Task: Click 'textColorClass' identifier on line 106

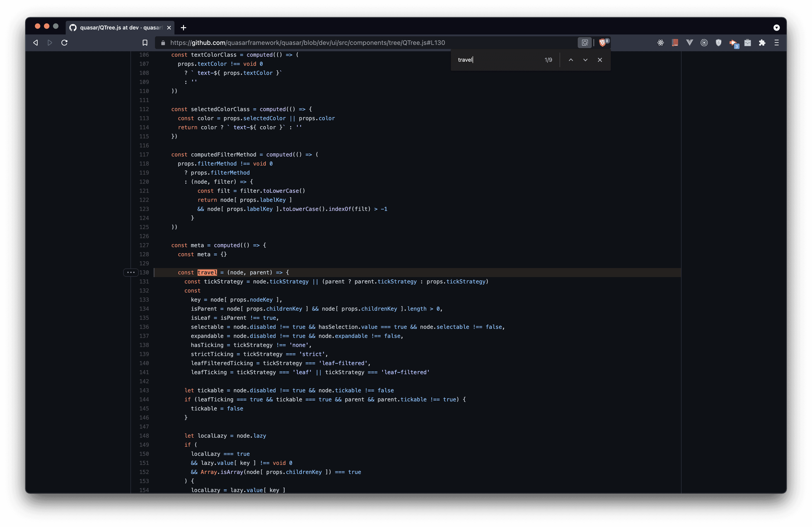Action: [214, 55]
